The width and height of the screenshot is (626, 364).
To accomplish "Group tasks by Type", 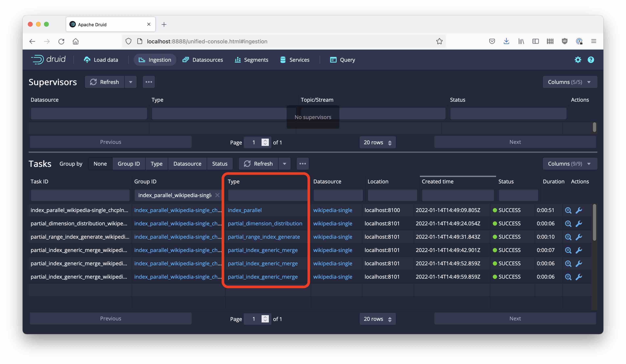I will [156, 164].
